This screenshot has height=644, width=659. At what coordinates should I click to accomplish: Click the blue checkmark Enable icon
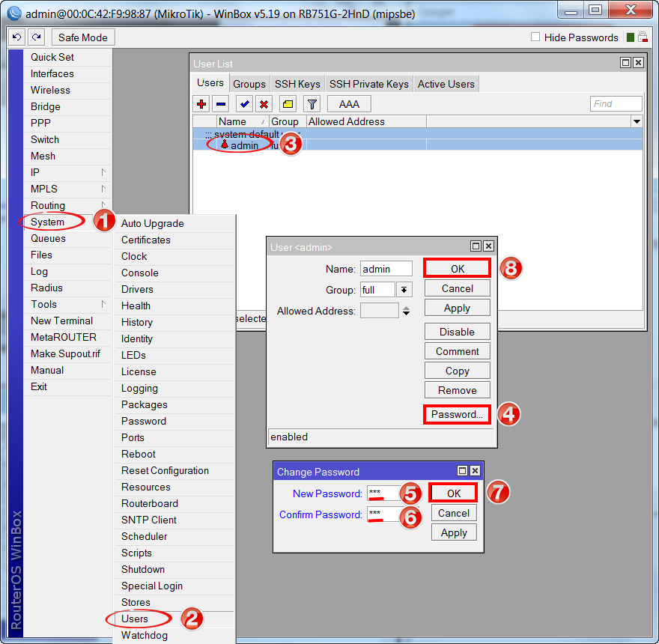244,104
